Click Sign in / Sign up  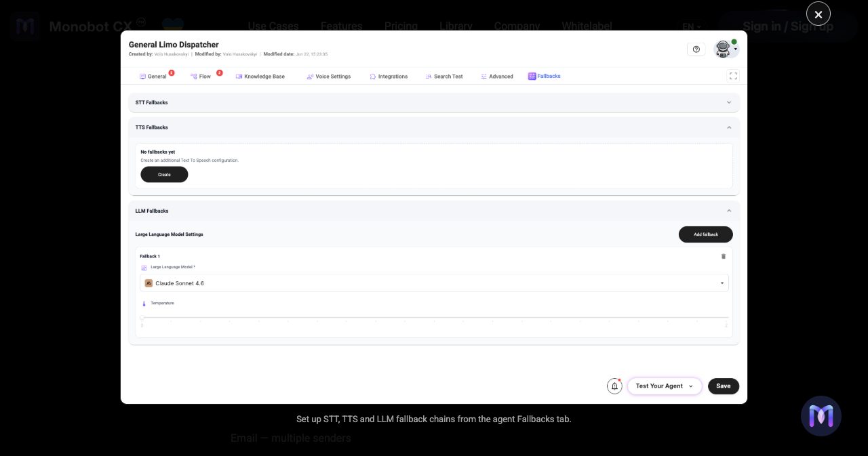coord(788,26)
